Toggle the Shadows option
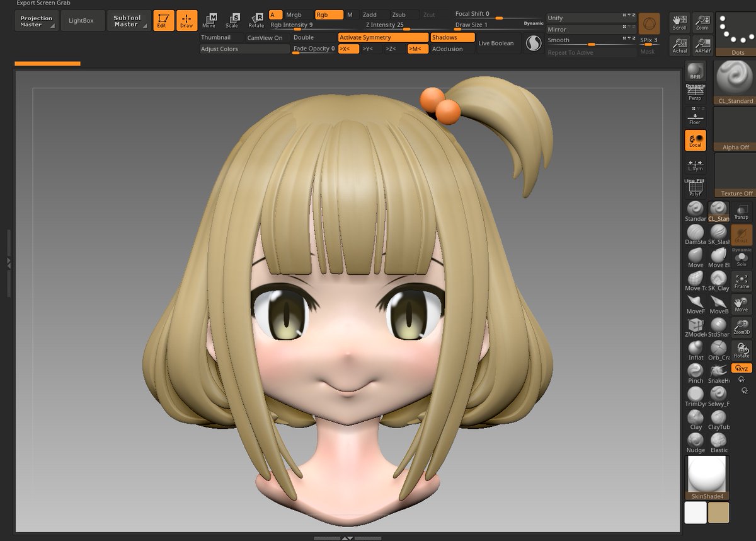 (452, 38)
